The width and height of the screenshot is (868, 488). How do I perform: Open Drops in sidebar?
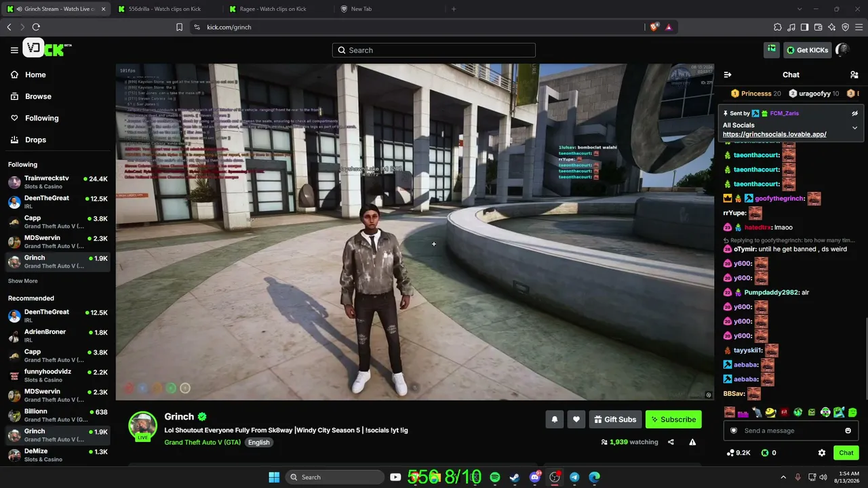click(x=28, y=140)
